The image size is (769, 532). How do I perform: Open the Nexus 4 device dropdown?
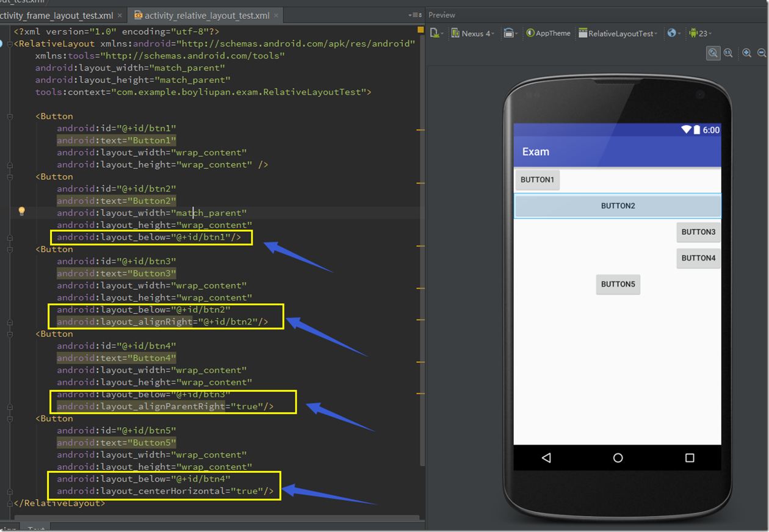click(474, 34)
